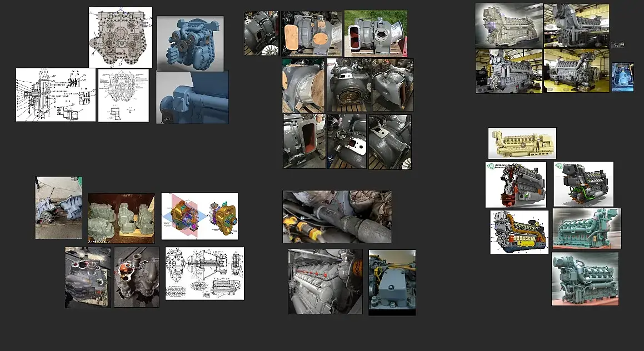Select the blue close-up housing render
The height and width of the screenshot is (351, 644).
coord(192,98)
